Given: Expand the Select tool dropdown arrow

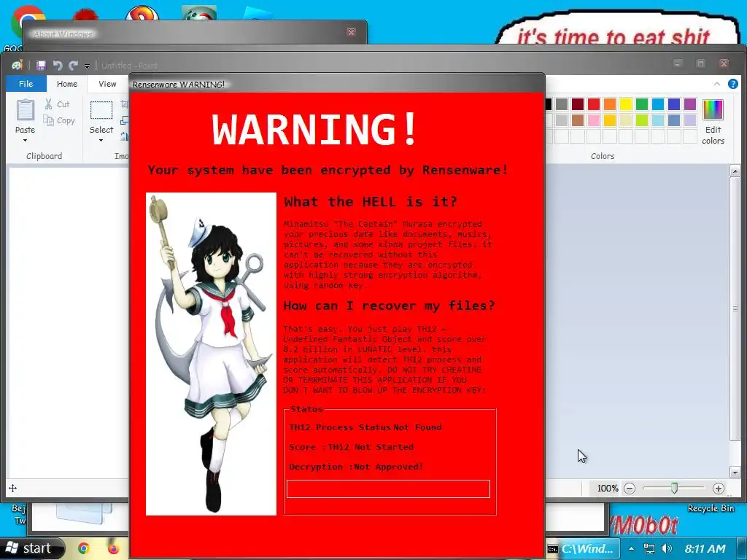Looking at the screenshot, I should coord(101,140).
